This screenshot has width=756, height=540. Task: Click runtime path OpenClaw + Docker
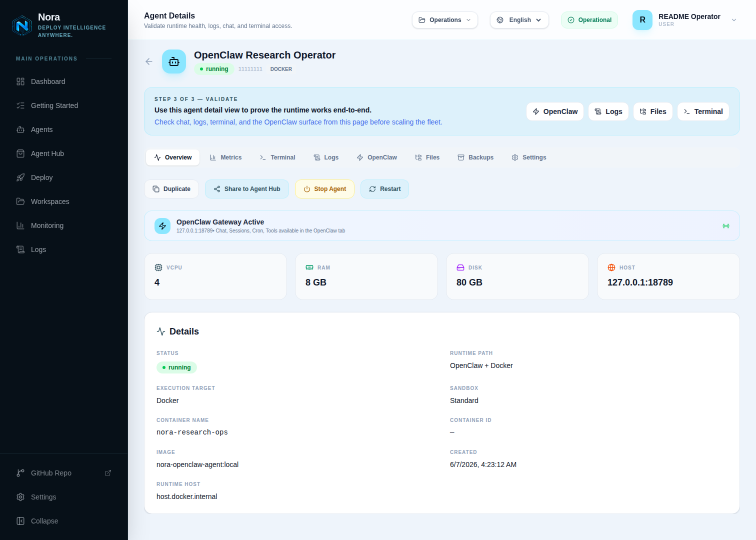[x=481, y=365]
